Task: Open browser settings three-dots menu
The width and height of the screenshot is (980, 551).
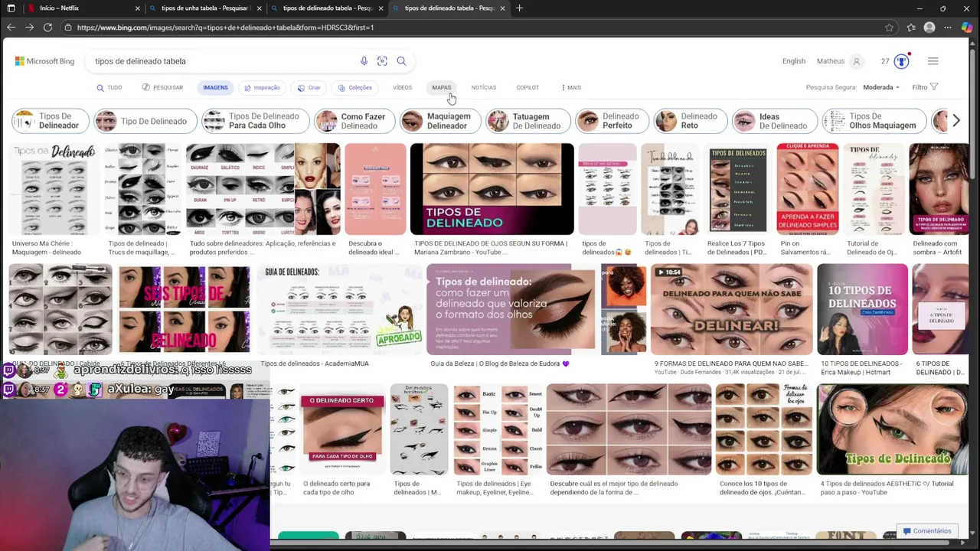Action: (x=948, y=28)
